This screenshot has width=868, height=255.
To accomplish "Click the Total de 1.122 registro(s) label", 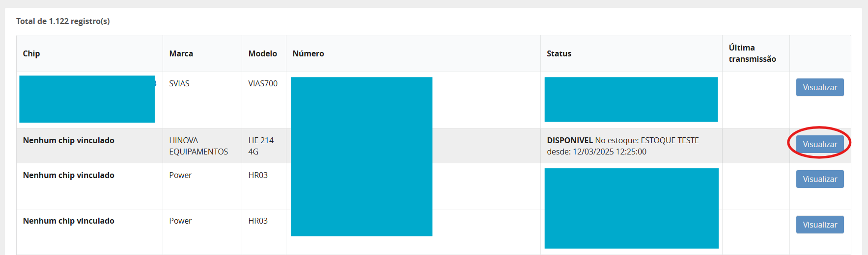I will [63, 21].
